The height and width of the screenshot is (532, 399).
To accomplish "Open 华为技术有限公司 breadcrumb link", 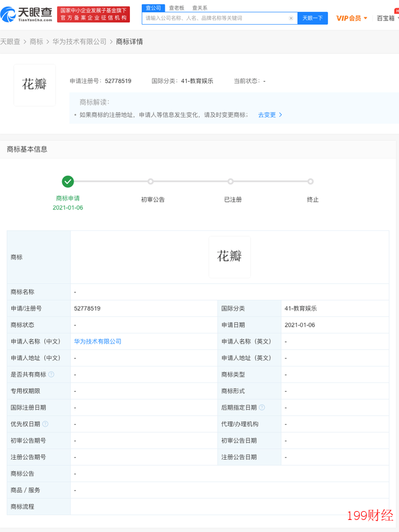I will pos(79,42).
